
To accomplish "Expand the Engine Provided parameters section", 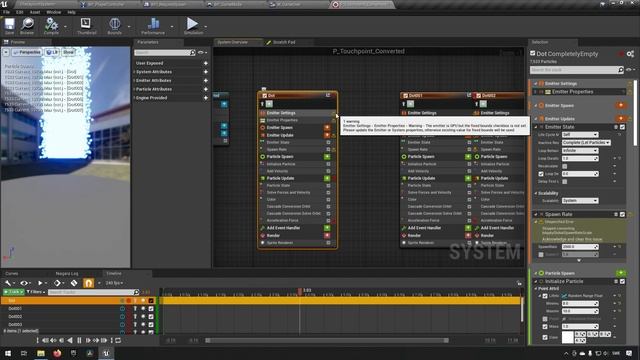I will [x=134, y=98].
